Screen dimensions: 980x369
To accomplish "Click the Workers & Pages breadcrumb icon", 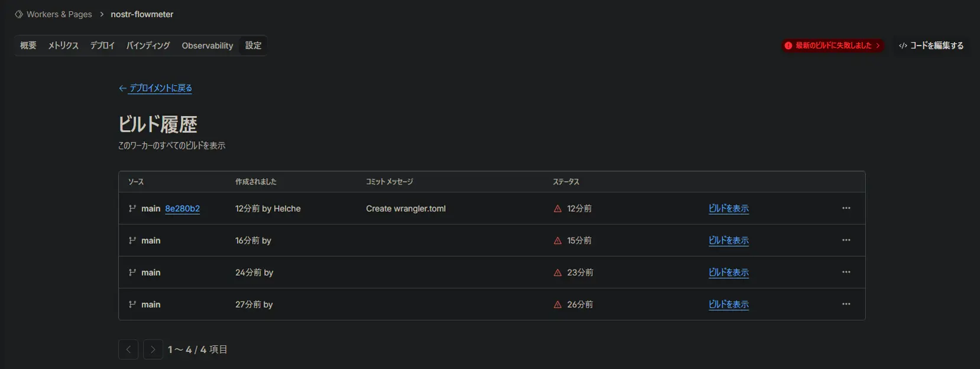I will [x=19, y=14].
